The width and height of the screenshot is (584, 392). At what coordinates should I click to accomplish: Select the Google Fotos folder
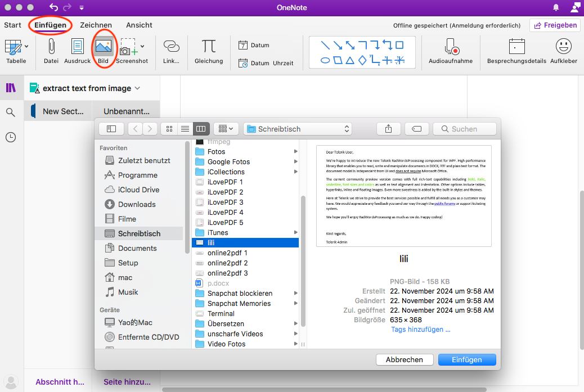point(245,161)
